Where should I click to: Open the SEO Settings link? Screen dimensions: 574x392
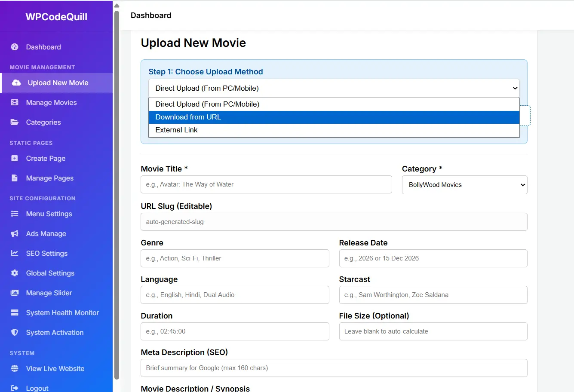pyautogui.click(x=47, y=253)
